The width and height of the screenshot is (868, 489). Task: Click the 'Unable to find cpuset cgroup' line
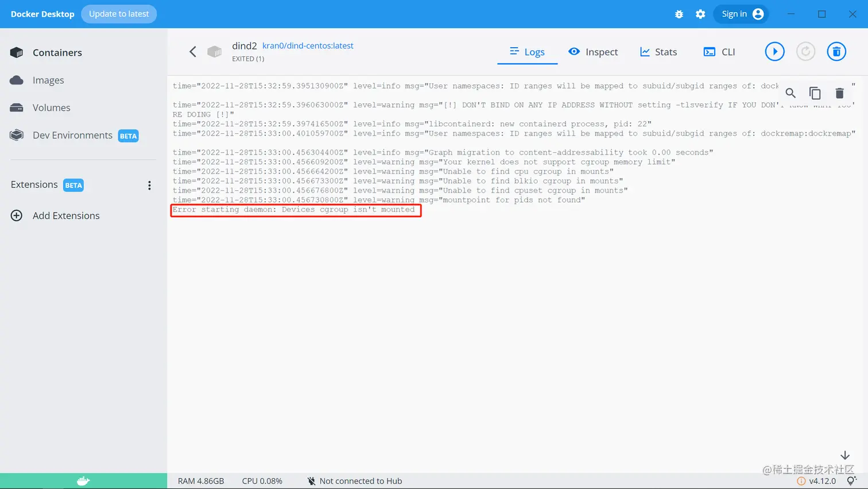[x=400, y=190]
